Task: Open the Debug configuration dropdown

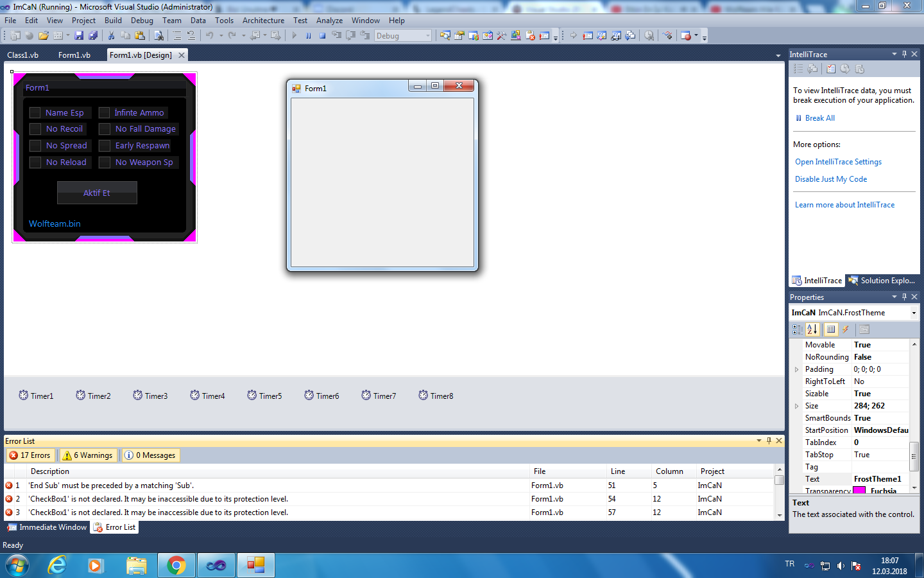Action: 428,36
